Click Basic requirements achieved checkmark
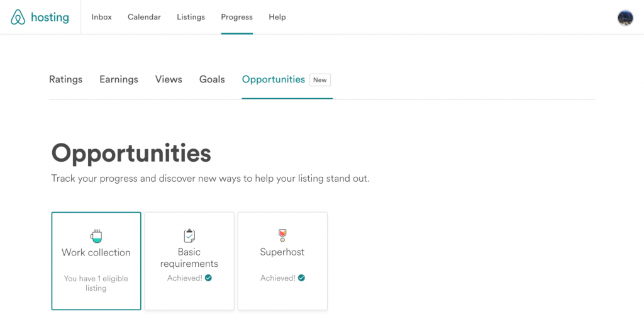The width and height of the screenshot is (644, 314). [x=208, y=278]
